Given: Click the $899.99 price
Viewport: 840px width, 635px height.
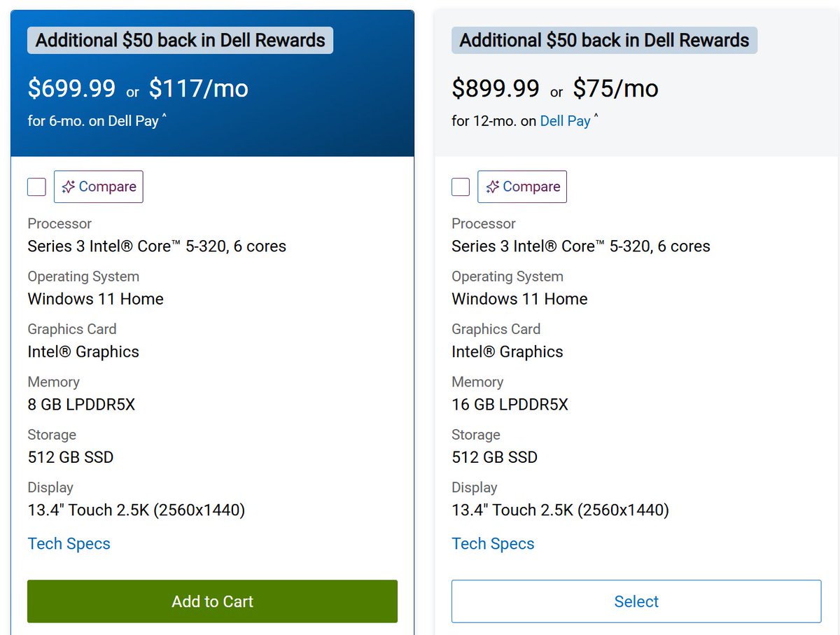Looking at the screenshot, I should coord(496,89).
